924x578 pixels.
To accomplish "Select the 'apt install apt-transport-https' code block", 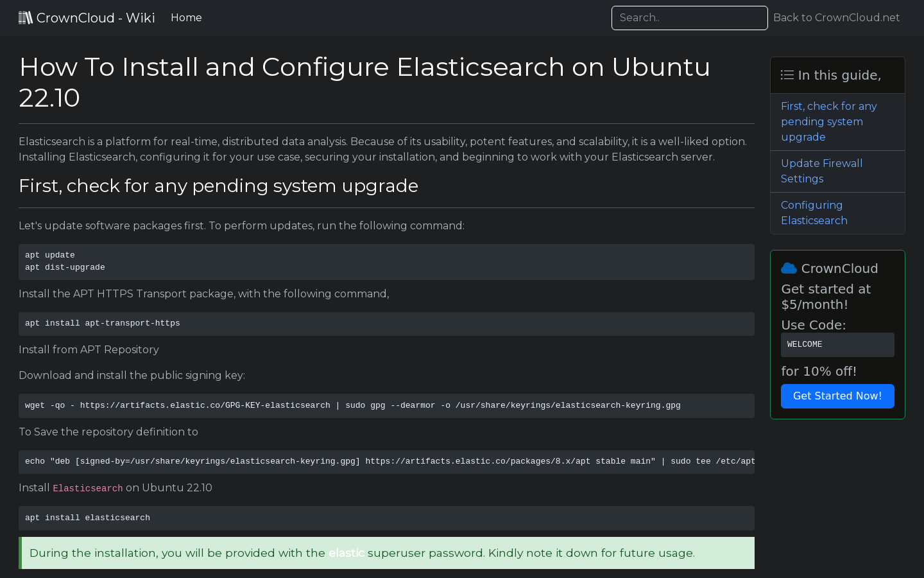I will tap(386, 323).
